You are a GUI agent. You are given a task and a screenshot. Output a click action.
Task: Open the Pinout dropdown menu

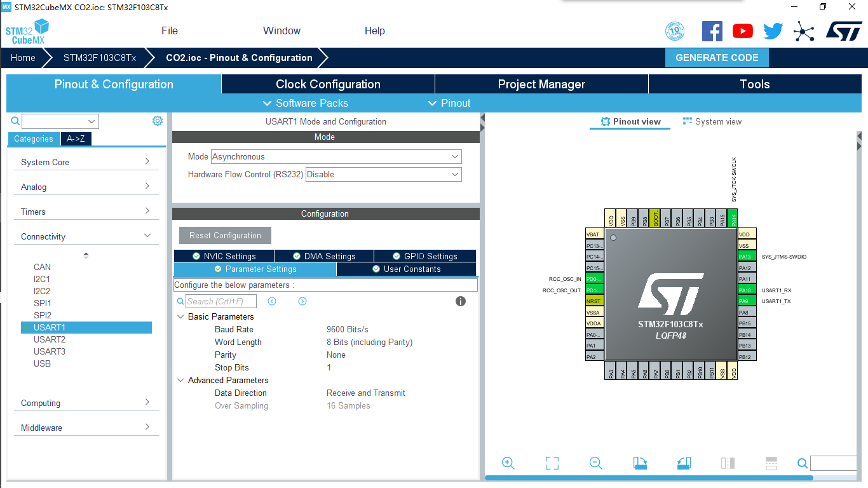[x=449, y=103]
